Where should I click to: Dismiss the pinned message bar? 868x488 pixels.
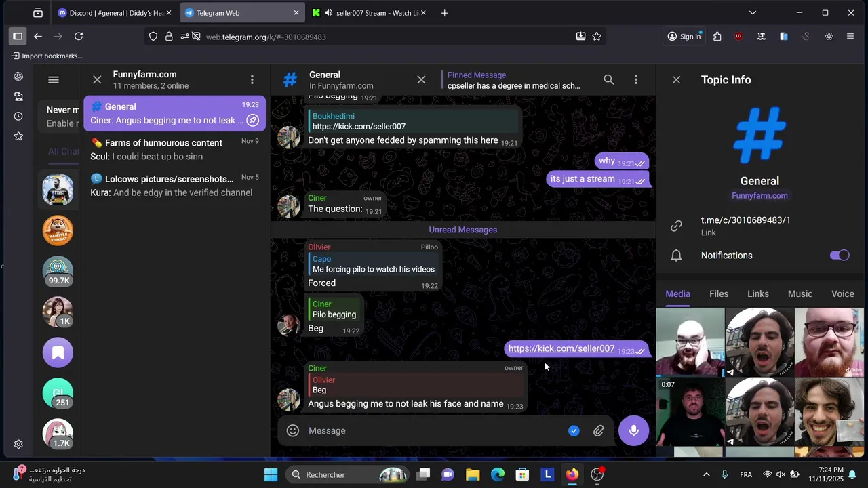click(421, 80)
